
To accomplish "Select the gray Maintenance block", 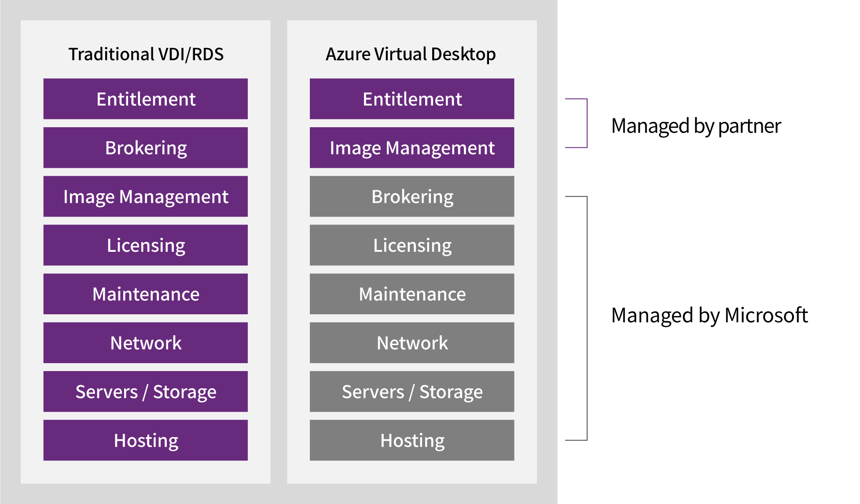I will 412,294.
